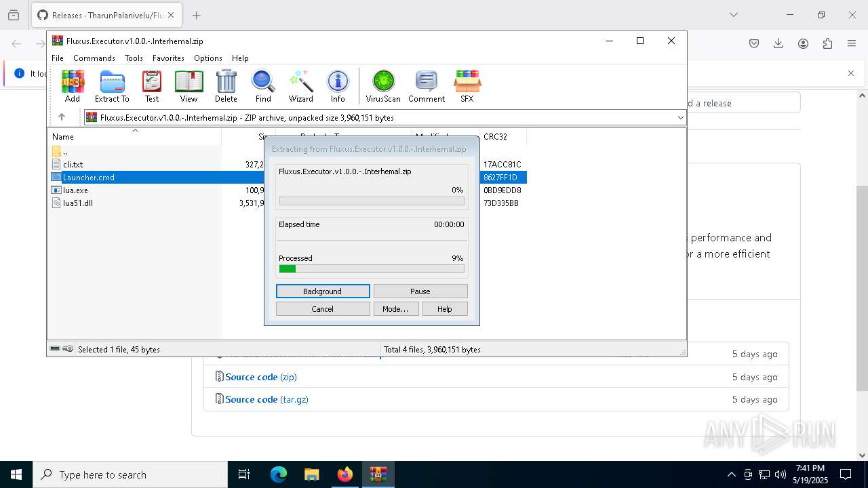This screenshot has height=488, width=868.
Task: Click the volume speaker tray icon
Action: click(x=781, y=474)
